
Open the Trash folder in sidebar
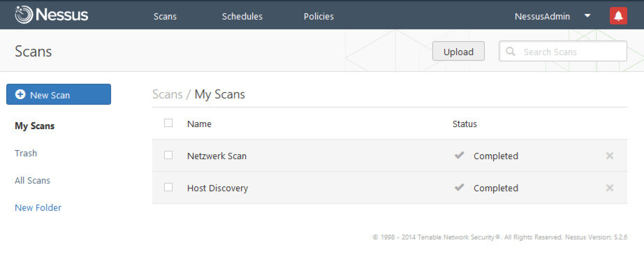[x=26, y=153]
